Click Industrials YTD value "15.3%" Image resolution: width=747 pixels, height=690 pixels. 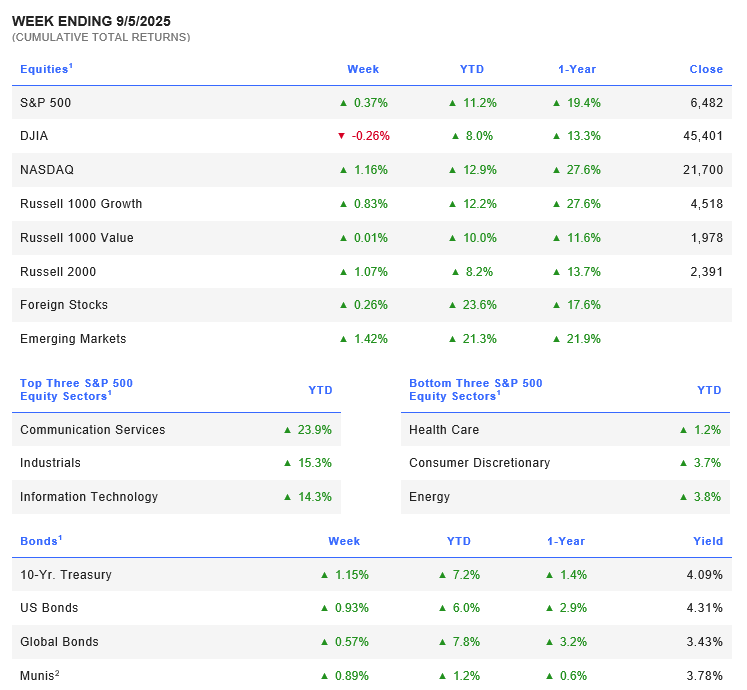pos(314,463)
